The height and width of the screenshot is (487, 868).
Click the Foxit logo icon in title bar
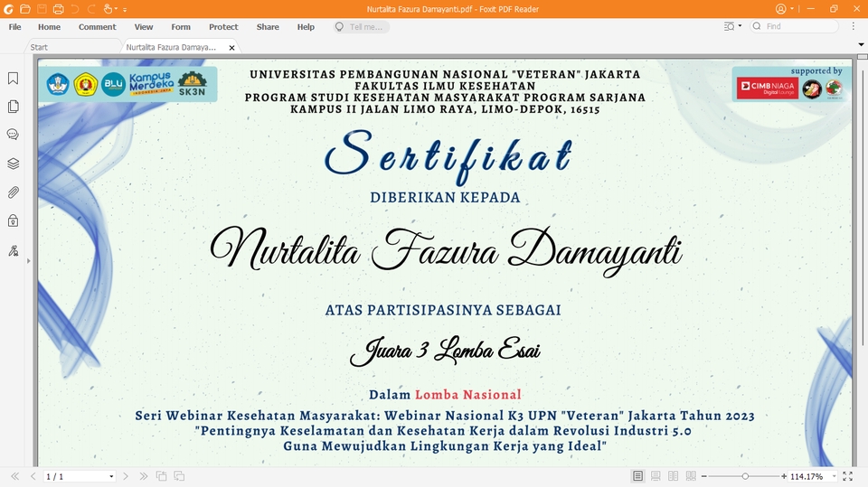8,9
